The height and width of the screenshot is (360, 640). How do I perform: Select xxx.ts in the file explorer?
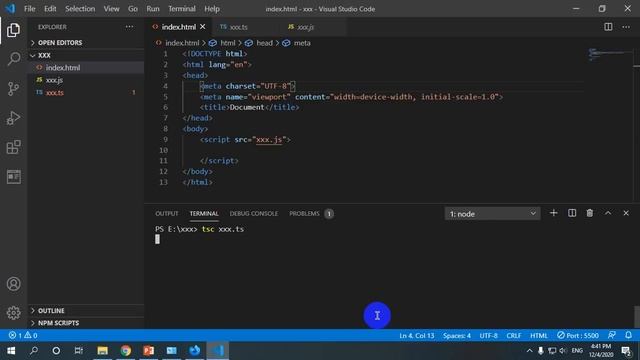pos(86,93)
